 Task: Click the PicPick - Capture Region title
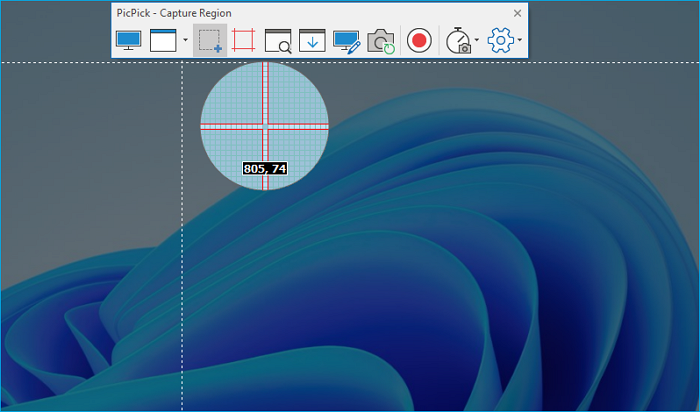tap(174, 13)
